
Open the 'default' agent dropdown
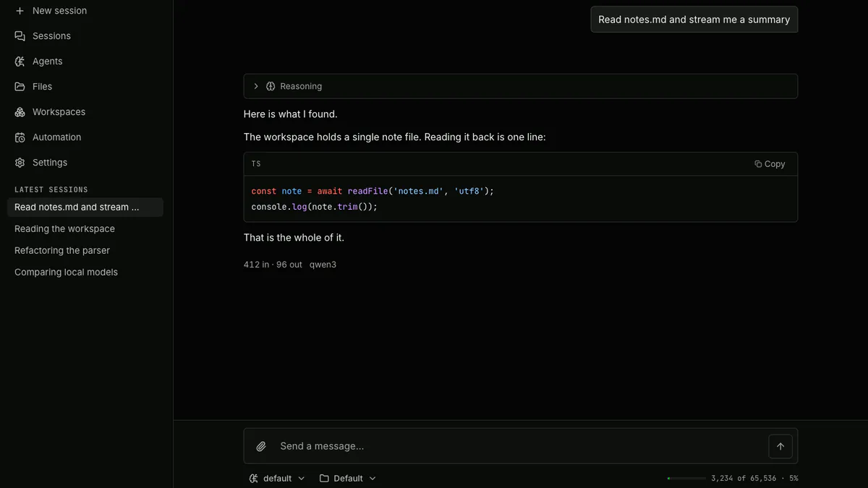click(x=277, y=479)
